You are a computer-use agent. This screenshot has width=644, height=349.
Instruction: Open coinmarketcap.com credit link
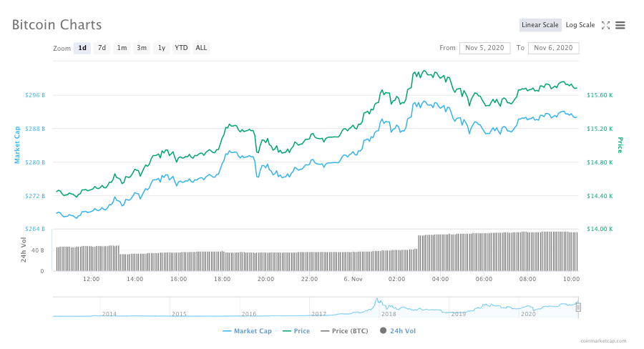pos(602,341)
